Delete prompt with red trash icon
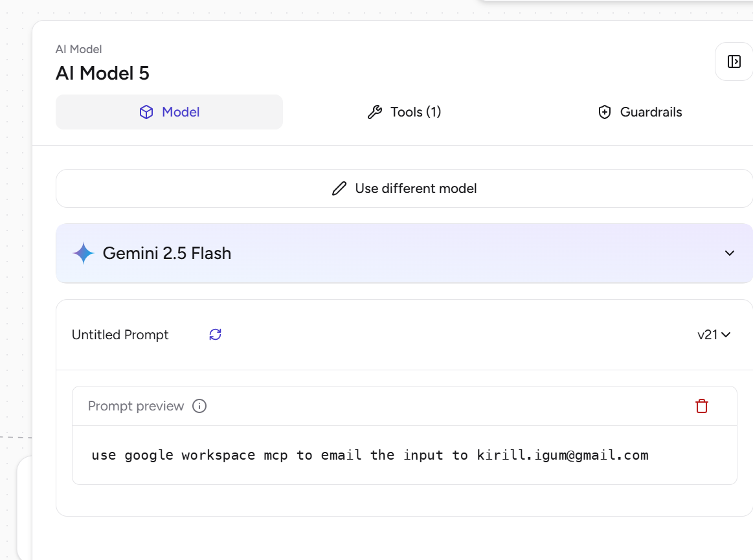Viewport: 753px width, 560px height. [x=701, y=406]
